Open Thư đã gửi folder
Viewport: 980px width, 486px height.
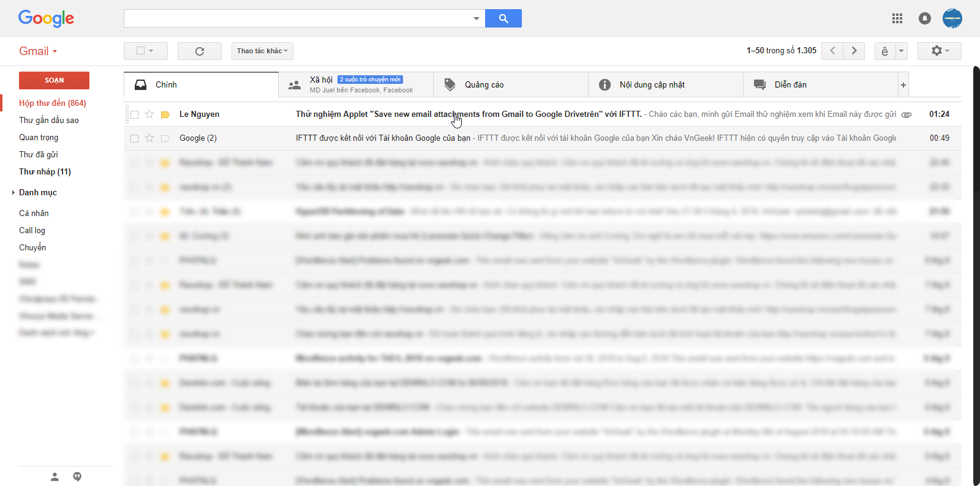click(x=39, y=155)
